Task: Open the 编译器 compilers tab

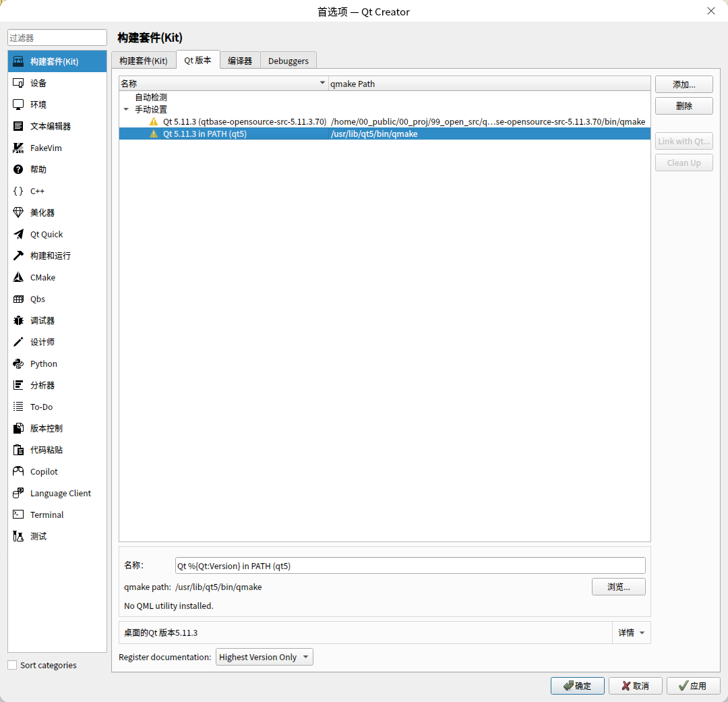Action: [x=240, y=61]
